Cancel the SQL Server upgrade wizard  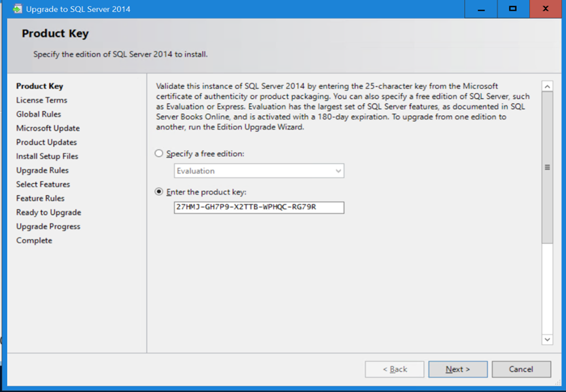pos(522,369)
